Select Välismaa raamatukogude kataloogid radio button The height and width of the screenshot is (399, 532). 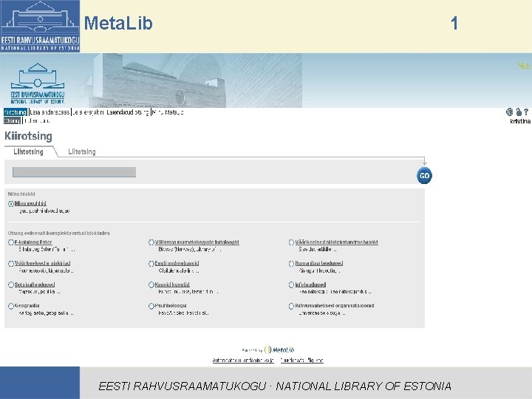pyautogui.click(x=151, y=242)
